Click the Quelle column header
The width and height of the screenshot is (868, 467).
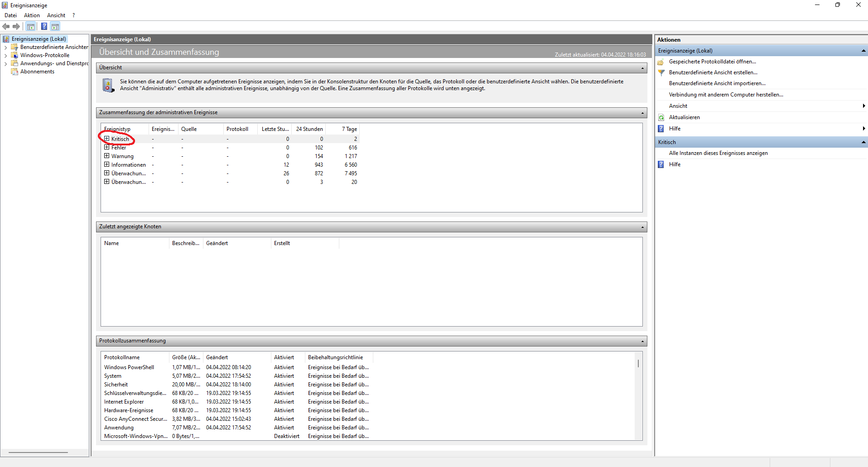click(x=201, y=129)
